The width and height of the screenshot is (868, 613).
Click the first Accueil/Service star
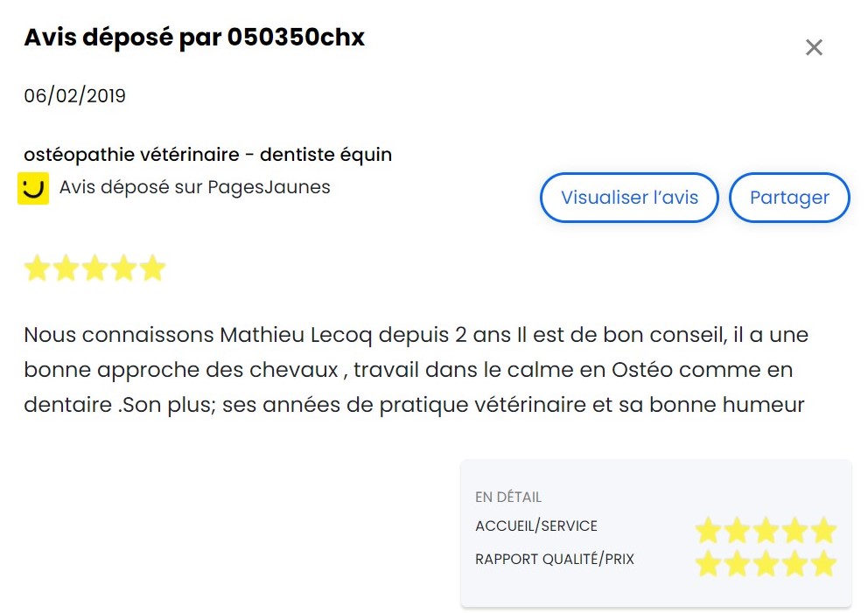708,530
